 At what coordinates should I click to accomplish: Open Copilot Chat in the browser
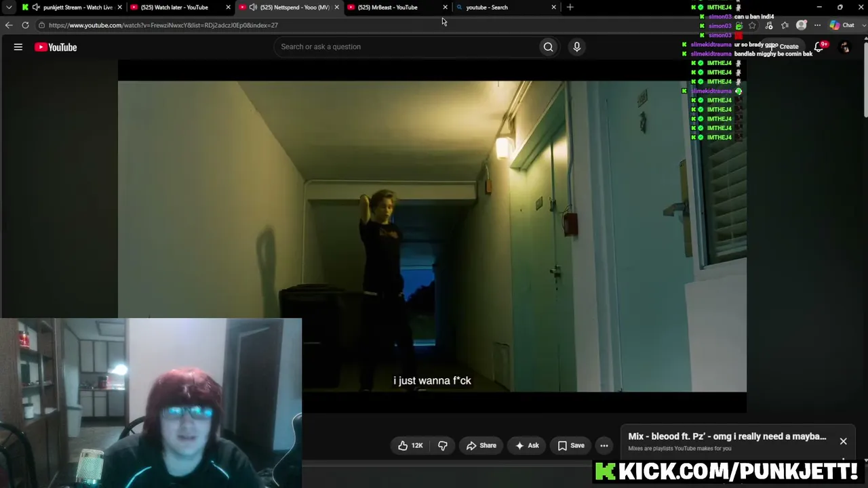coord(842,25)
